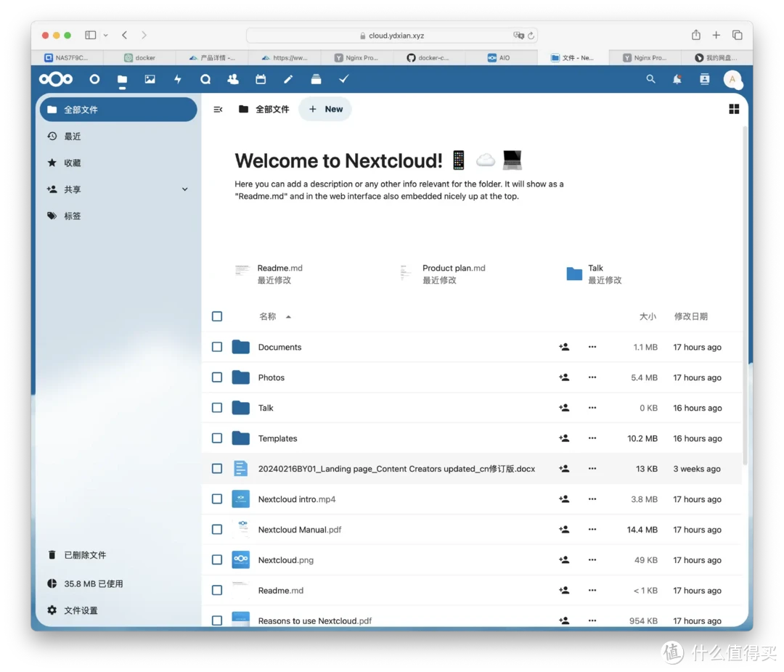Open Safari sidebar dropdown arrow
The width and height of the screenshot is (784, 672).
tap(105, 36)
